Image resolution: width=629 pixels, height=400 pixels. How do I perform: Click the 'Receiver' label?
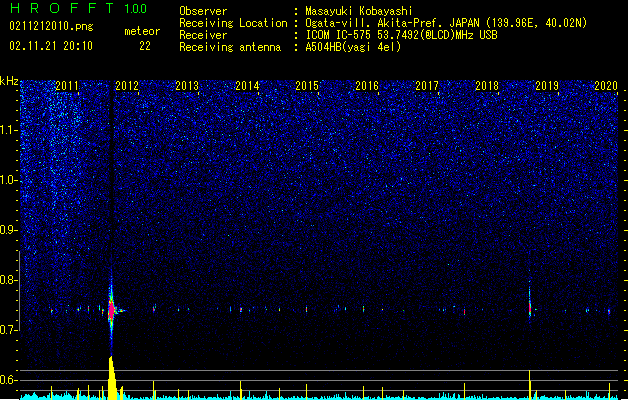coord(203,35)
